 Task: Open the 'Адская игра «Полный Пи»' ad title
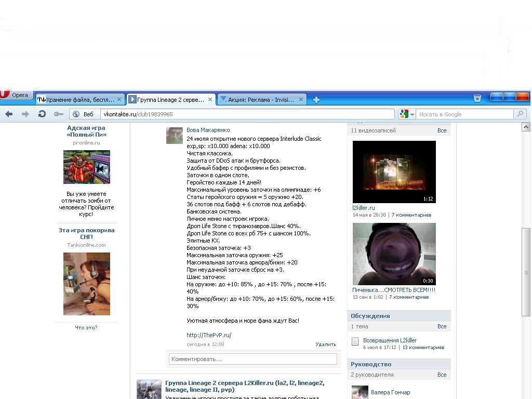coord(86,131)
